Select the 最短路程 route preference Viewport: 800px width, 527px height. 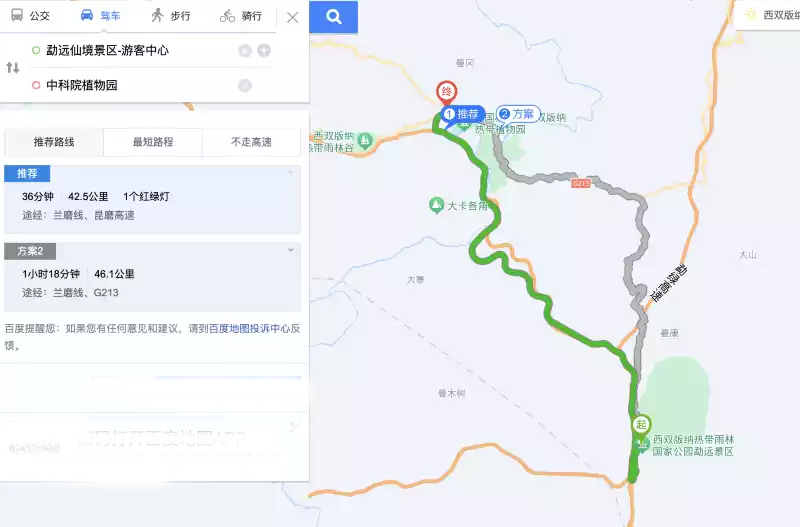tap(153, 142)
